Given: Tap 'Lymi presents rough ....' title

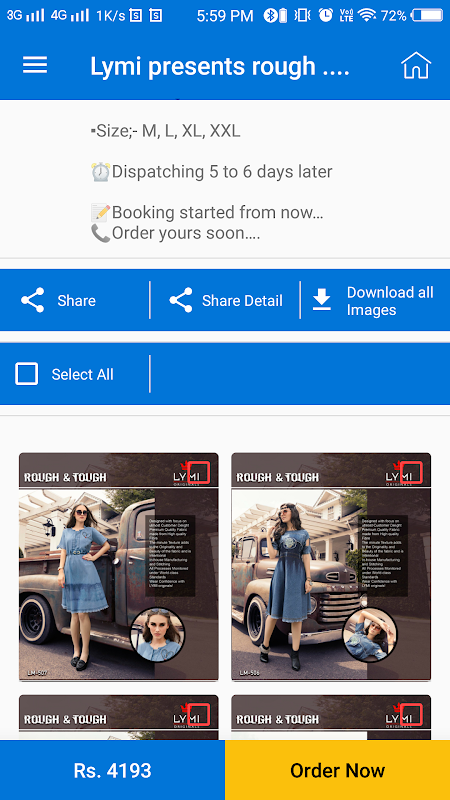Looking at the screenshot, I should [x=220, y=66].
